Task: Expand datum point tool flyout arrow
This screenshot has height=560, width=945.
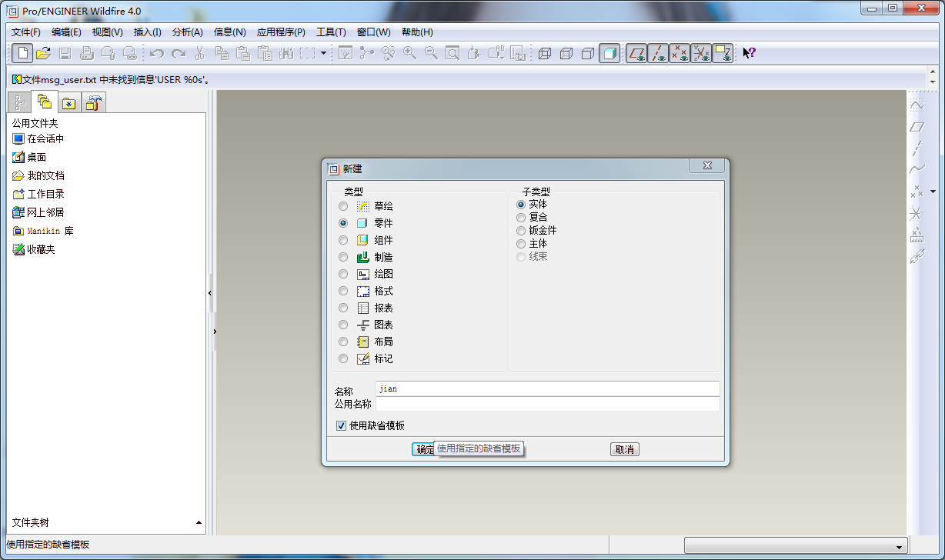Action: (933, 191)
